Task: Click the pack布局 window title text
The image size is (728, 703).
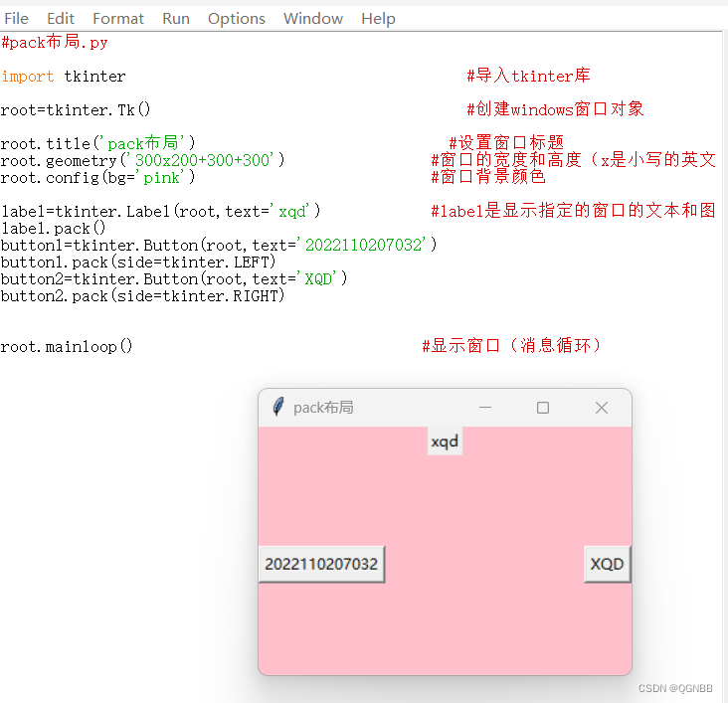Action: (x=323, y=408)
